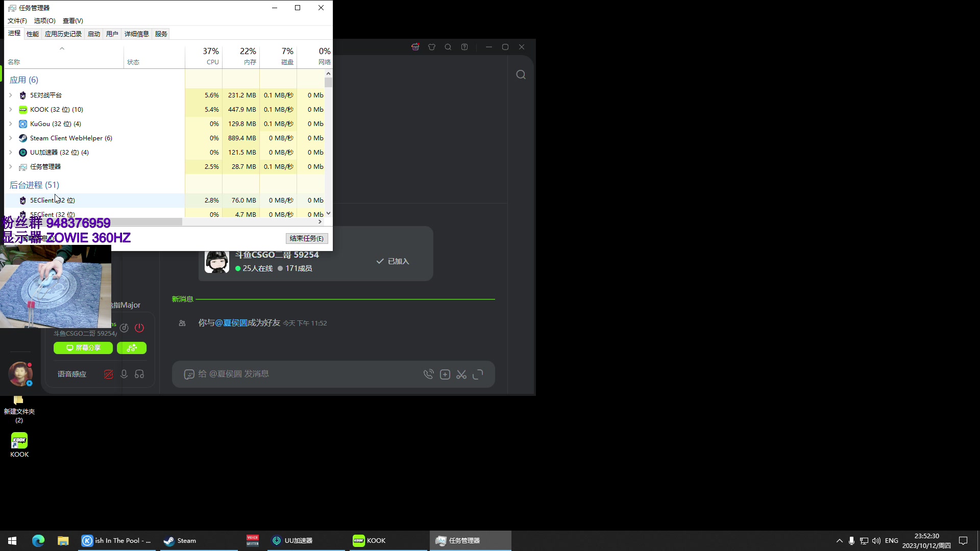This screenshot has height=551, width=980.
Task: Click the add attachment plus icon
Action: tap(445, 374)
